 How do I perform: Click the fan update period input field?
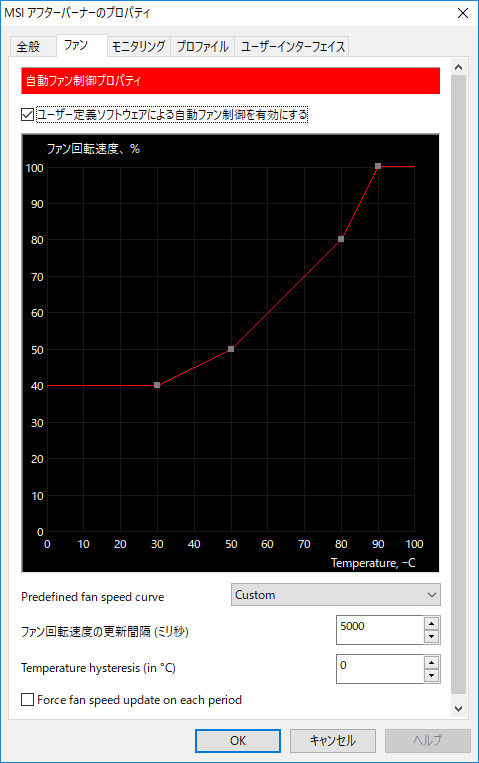(x=380, y=630)
